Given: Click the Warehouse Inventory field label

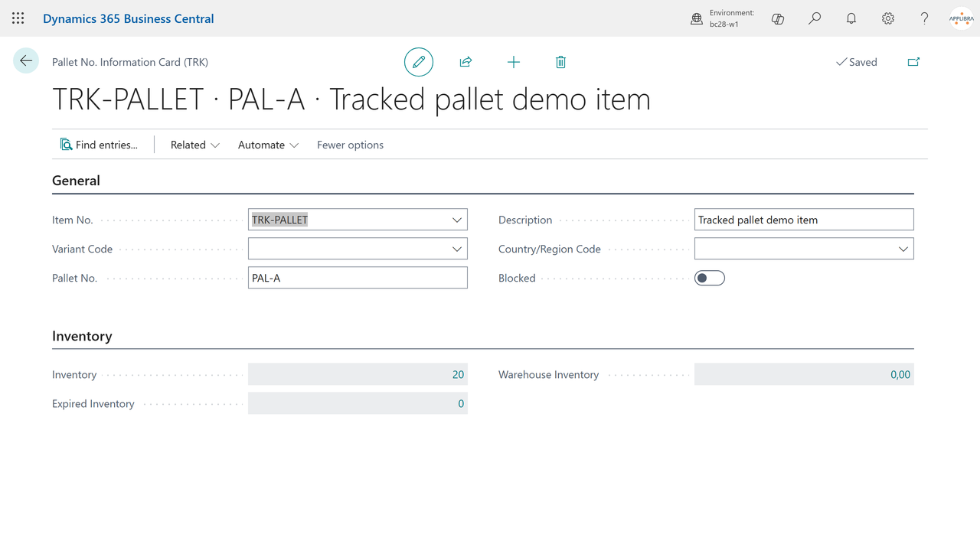Looking at the screenshot, I should (549, 374).
